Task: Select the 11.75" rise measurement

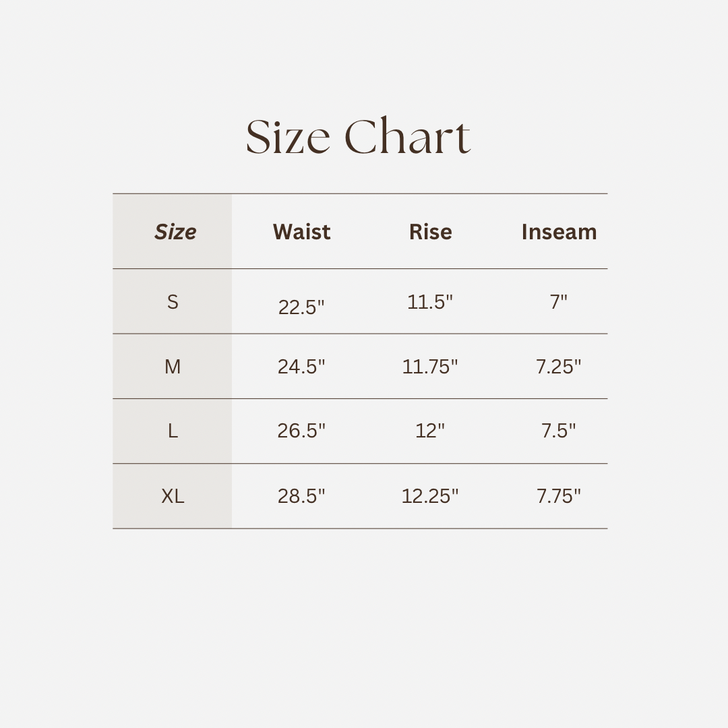Action: (x=430, y=367)
